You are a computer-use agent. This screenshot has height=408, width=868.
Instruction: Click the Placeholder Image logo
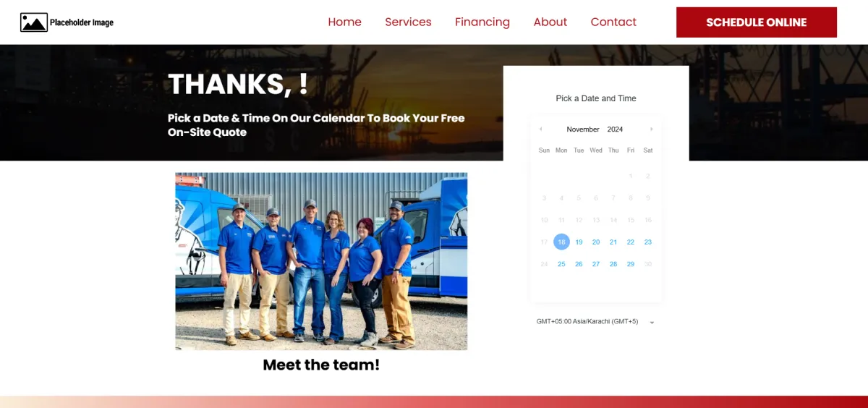point(67,22)
